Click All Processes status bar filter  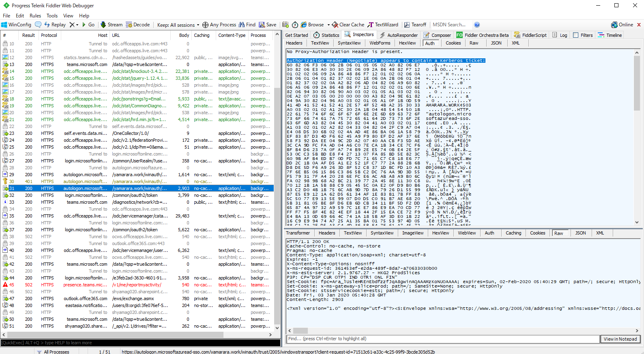click(53, 352)
